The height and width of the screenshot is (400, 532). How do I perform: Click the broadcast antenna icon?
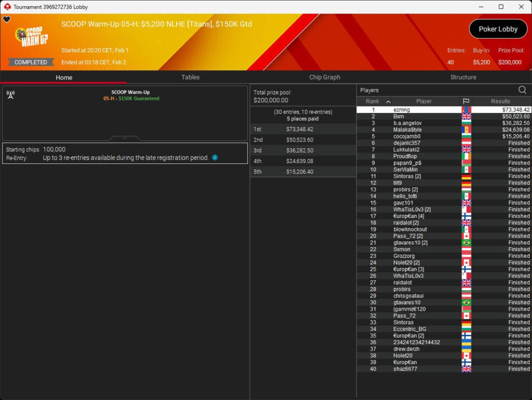(x=10, y=95)
